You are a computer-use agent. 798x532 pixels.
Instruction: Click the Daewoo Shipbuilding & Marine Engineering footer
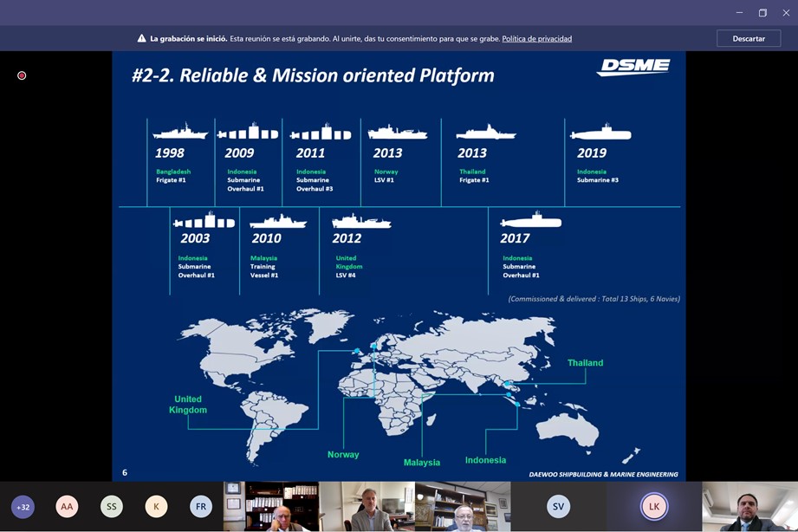[x=603, y=475]
